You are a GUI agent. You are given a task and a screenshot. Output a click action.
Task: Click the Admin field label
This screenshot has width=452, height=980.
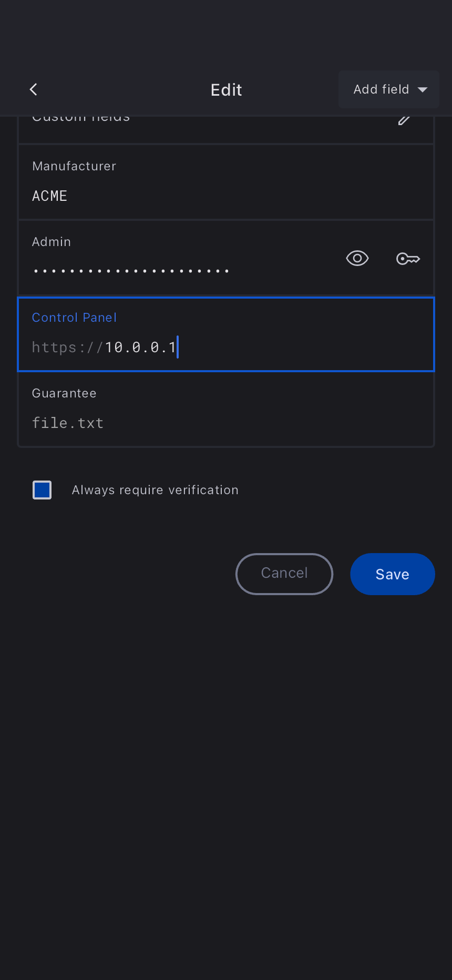pos(52,242)
